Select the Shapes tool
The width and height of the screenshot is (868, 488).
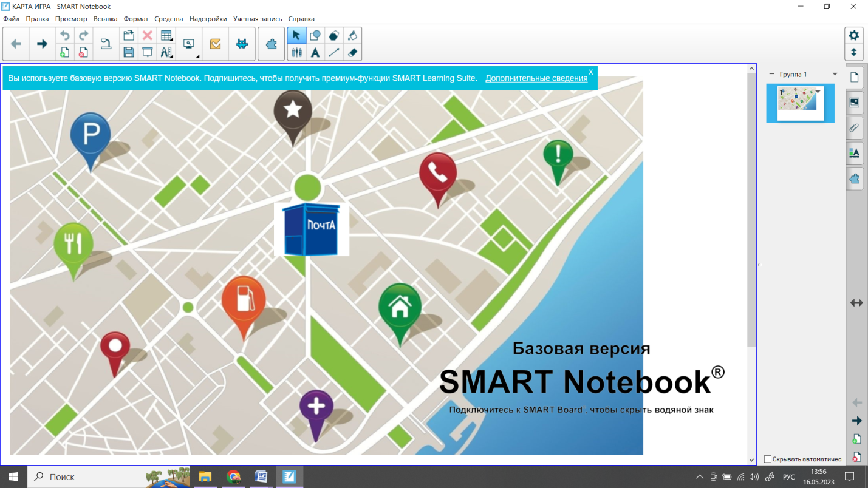click(x=315, y=36)
